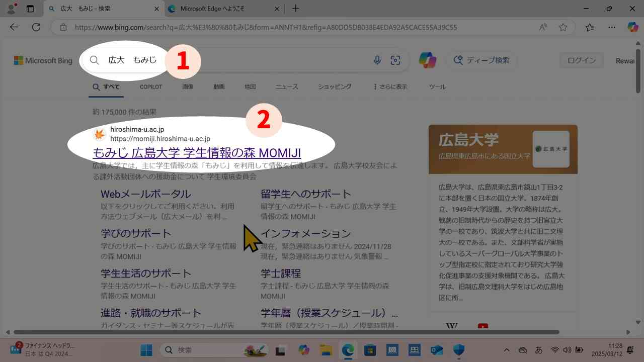Switch to the 画像 search tab
The width and height of the screenshot is (644, 362).
pyautogui.click(x=187, y=86)
